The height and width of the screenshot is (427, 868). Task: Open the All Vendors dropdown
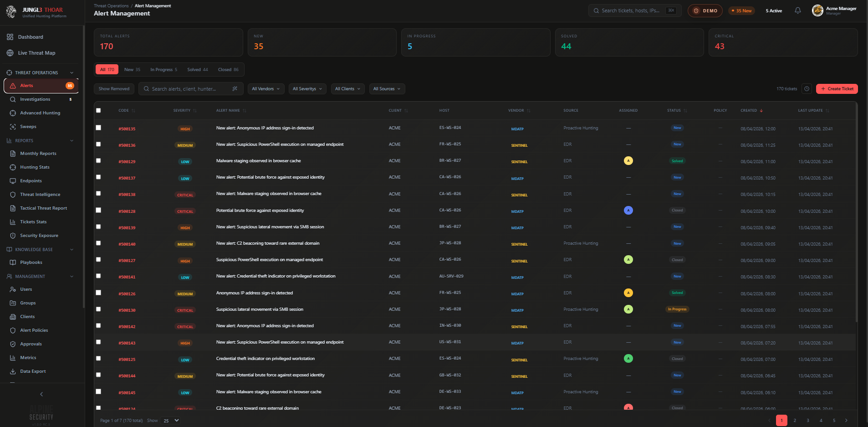click(x=266, y=89)
